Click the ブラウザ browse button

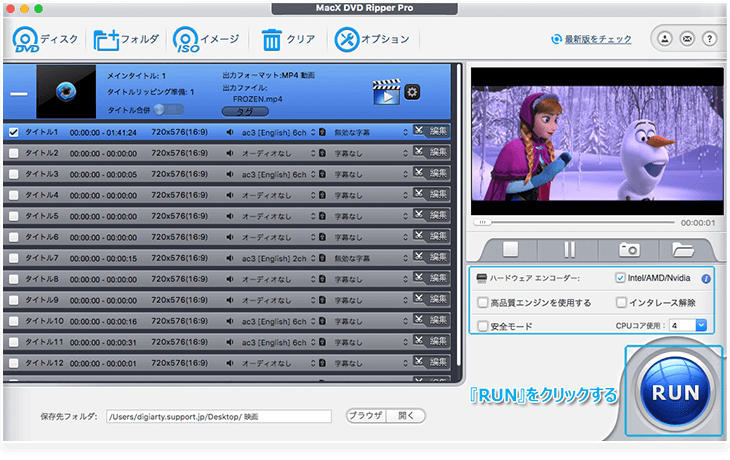tap(365, 416)
